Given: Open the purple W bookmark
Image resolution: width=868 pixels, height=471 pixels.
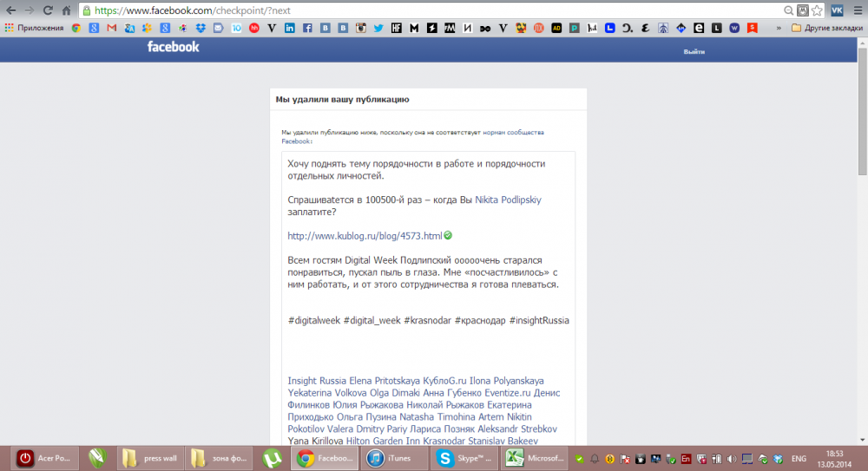Looking at the screenshot, I should (x=734, y=28).
